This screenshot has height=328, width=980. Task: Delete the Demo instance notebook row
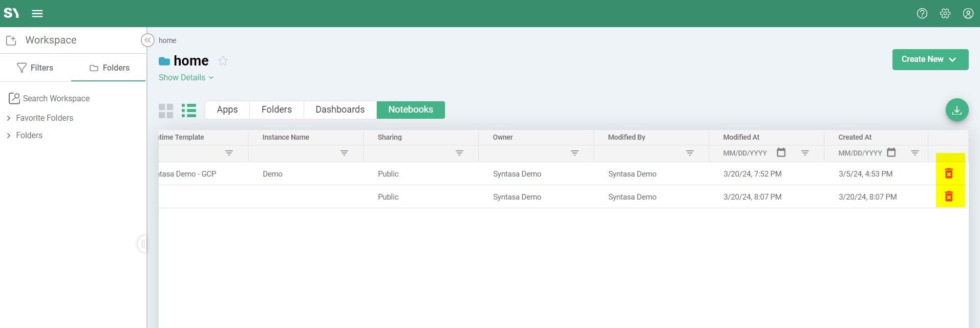click(948, 174)
